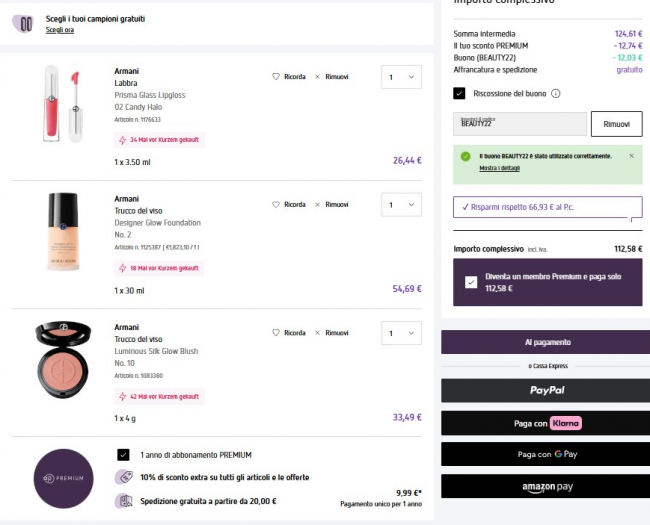
Task: Click heart Ricorda icon for Luminous Silk Glow Blush
Action: (x=276, y=332)
